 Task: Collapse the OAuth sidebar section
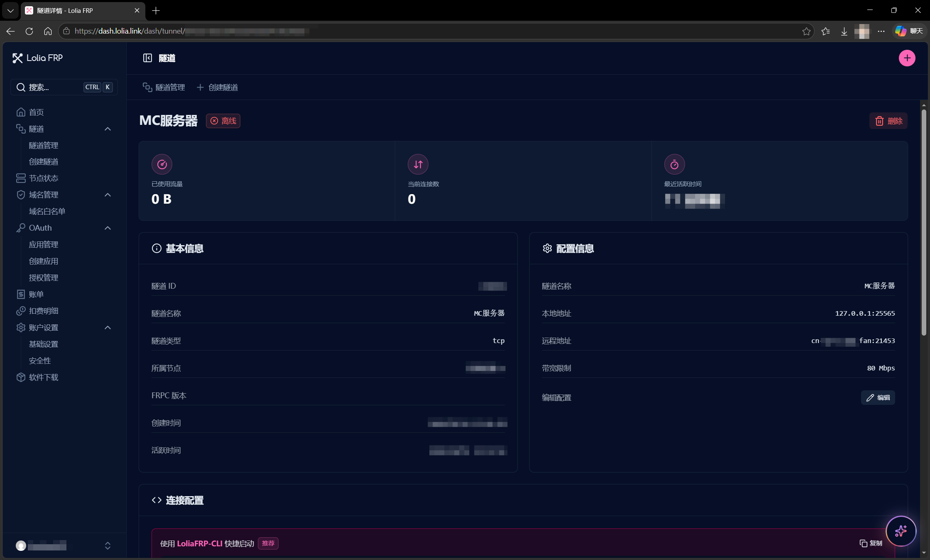point(108,228)
